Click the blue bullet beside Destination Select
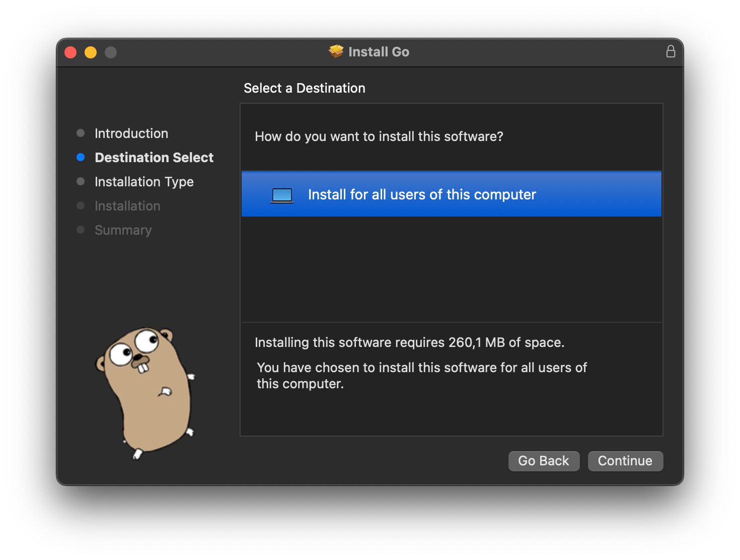This screenshot has height=560, width=740. (x=81, y=157)
